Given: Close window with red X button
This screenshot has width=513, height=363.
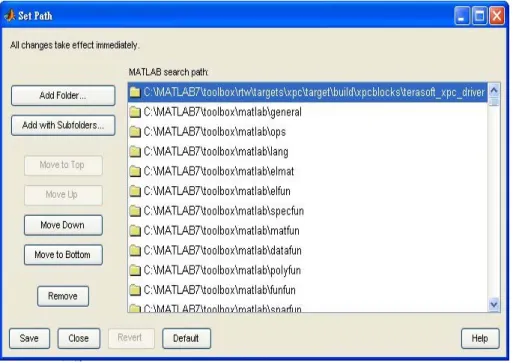Looking at the screenshot, I should tap(497, 16).
